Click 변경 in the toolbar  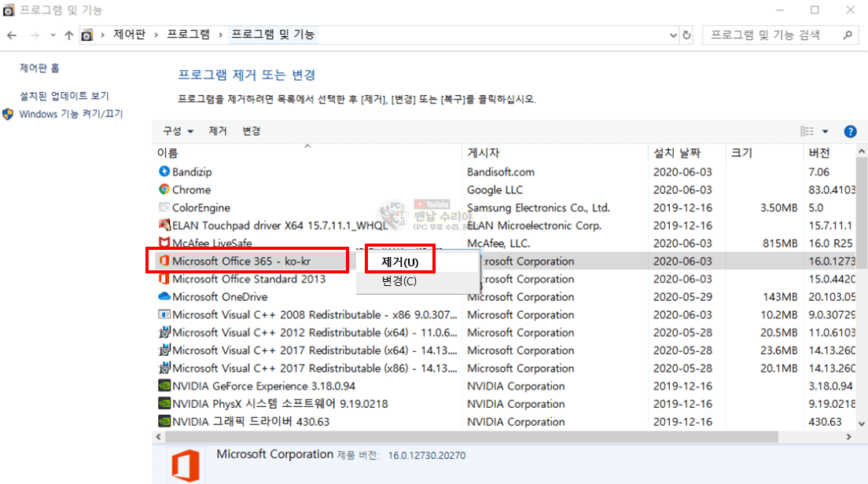252,131
